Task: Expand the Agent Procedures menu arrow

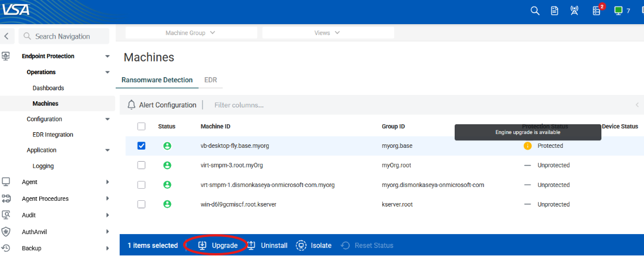Action: [x=108, y=198]
